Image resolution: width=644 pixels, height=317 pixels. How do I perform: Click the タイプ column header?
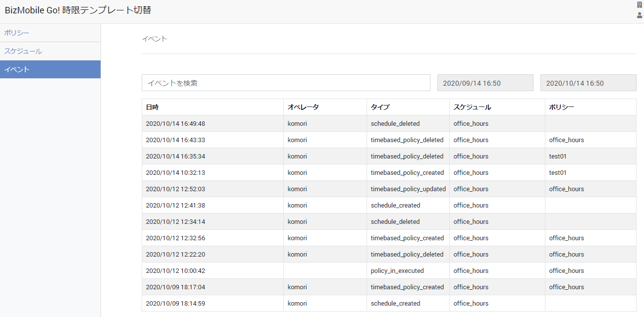[380, 107]
